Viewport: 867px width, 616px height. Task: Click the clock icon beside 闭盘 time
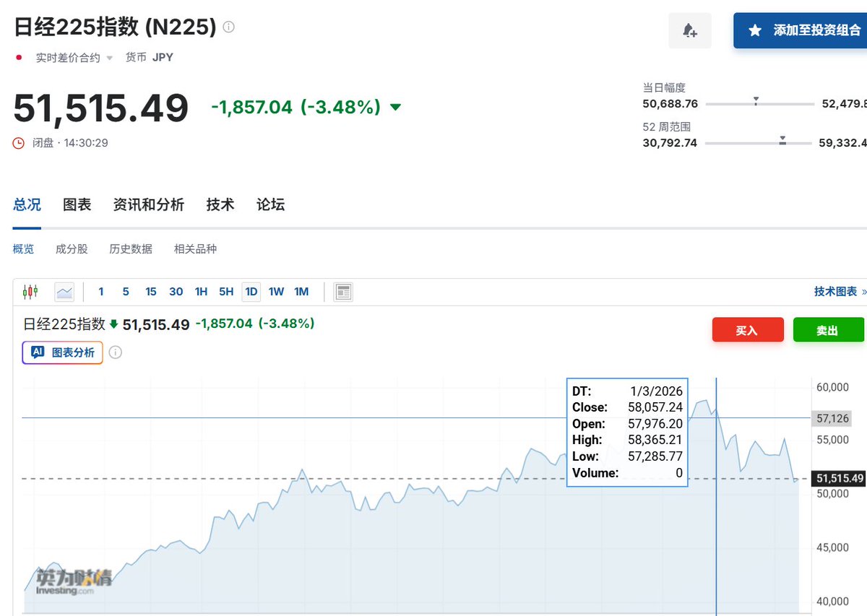(x=17, y=143)
